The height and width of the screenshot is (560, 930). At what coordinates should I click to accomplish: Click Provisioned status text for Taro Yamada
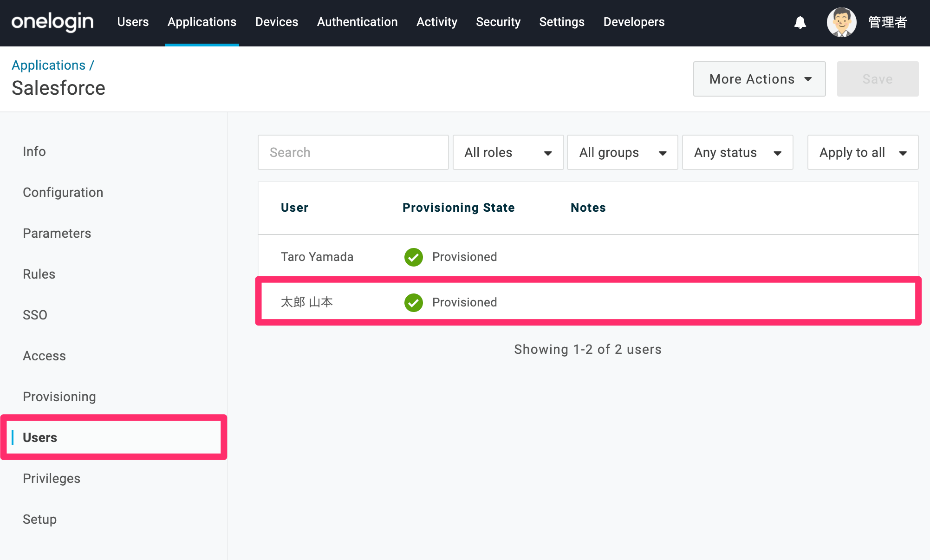(464, 257)
